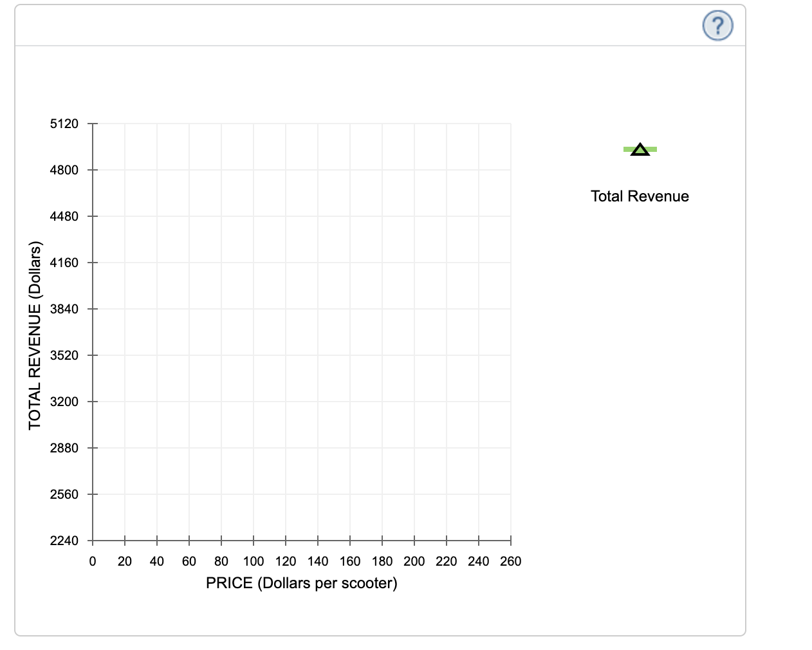This screenshot has height=650, width=812.
Task: Click the x-axis label 180
Action: (x=382, y=561)
